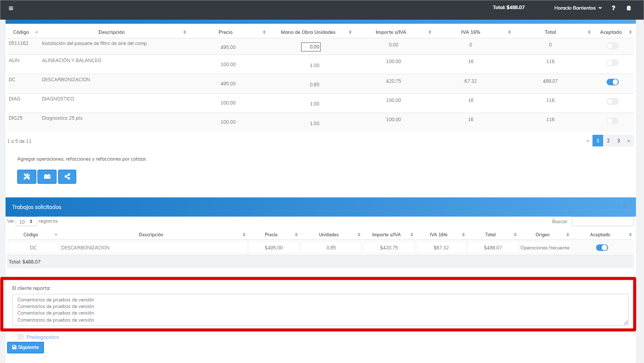Viewport: 644px width, 363px height.
Task: Go to next page with > arrow
Action: point(628,141)
